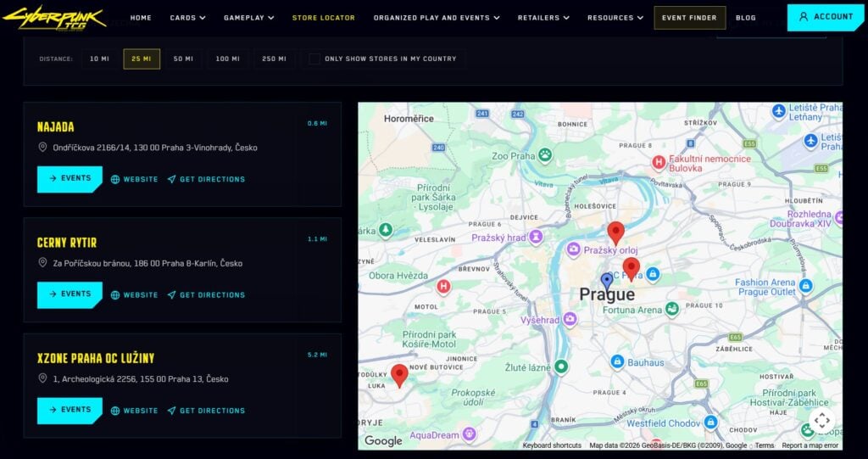Get directions to Xzone Praha OC Lužiny

(x=206, y=411)
